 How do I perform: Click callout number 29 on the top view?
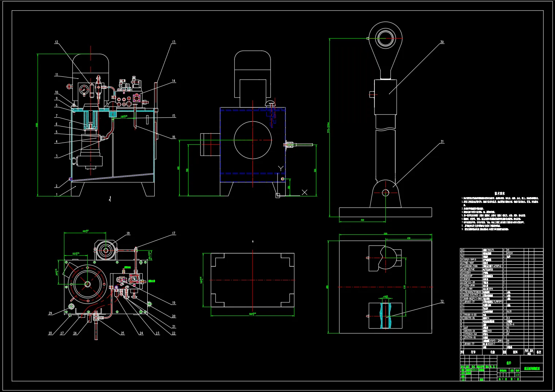tap(50, 313)
